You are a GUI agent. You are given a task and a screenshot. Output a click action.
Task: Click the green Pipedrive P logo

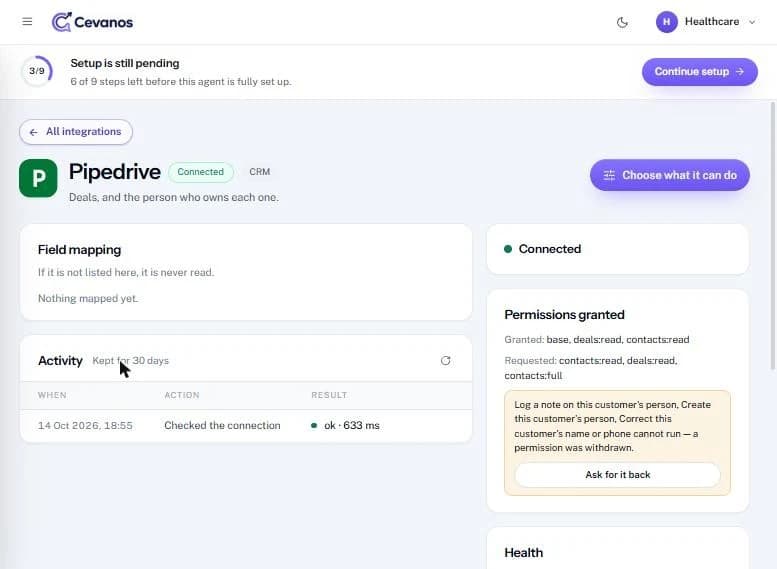point(38,178)
